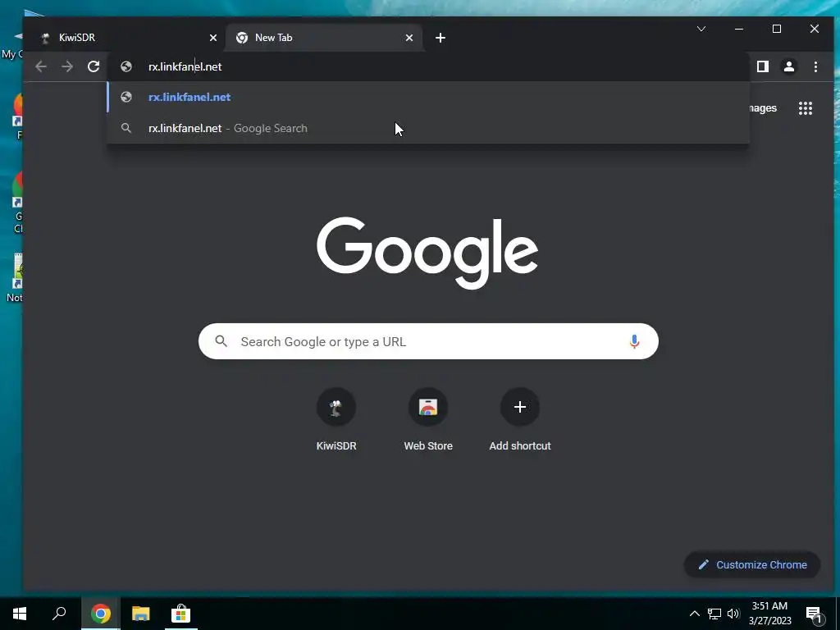Open the KiwiSDR shortcut tile

336,420
